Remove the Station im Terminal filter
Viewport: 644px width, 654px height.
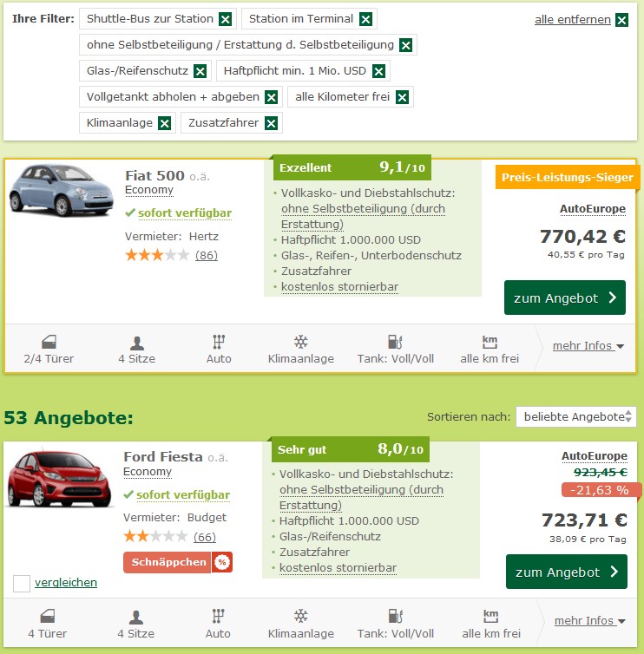pos(365,19)
